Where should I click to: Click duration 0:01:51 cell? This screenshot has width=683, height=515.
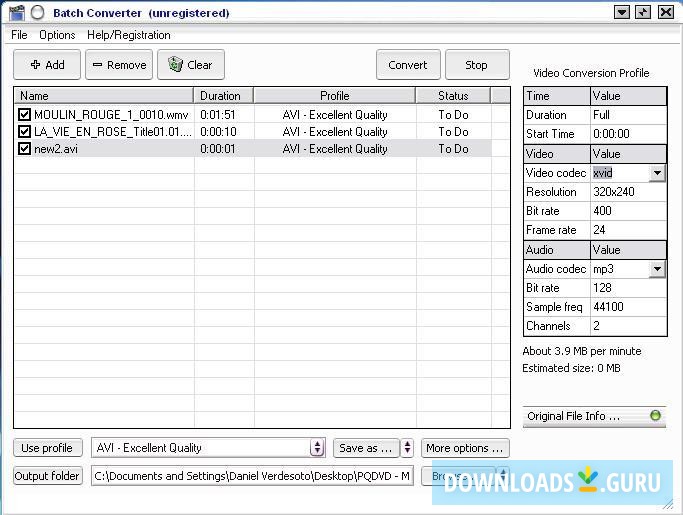tap(218, 115)
